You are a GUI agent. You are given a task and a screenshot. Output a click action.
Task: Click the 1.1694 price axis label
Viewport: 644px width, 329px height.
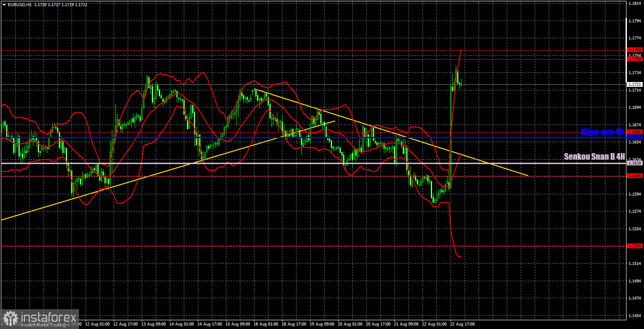[635, 107]
